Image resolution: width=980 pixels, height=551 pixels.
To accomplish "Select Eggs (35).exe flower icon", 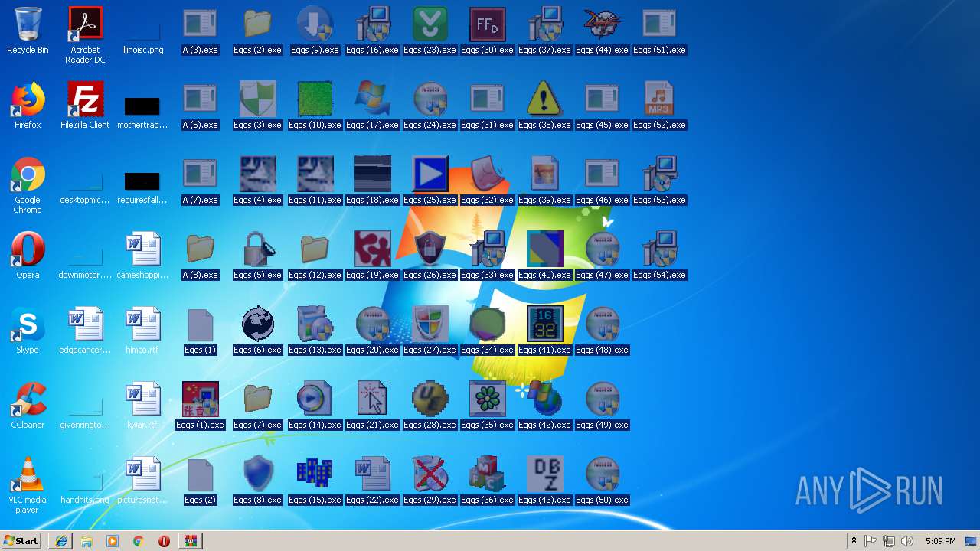I will coord(487,399).
